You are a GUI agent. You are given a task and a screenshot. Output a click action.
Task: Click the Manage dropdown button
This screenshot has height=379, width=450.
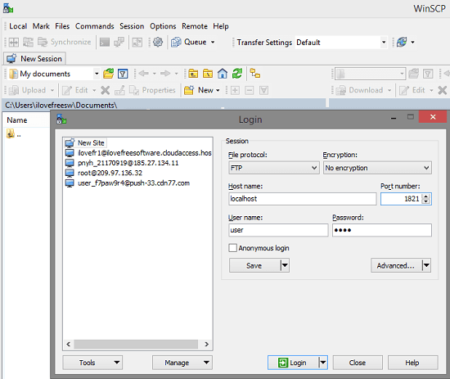(182, 362)
